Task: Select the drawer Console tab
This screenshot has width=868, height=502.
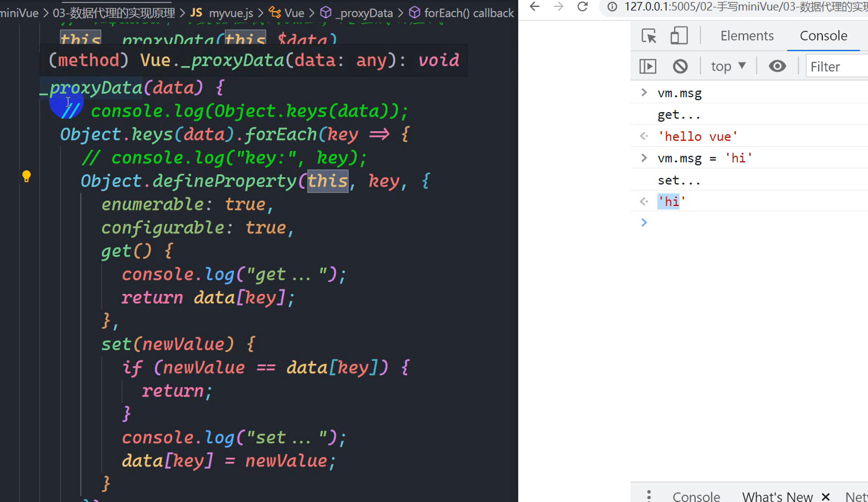Action: pyautogui.click(x=696, y=496)
